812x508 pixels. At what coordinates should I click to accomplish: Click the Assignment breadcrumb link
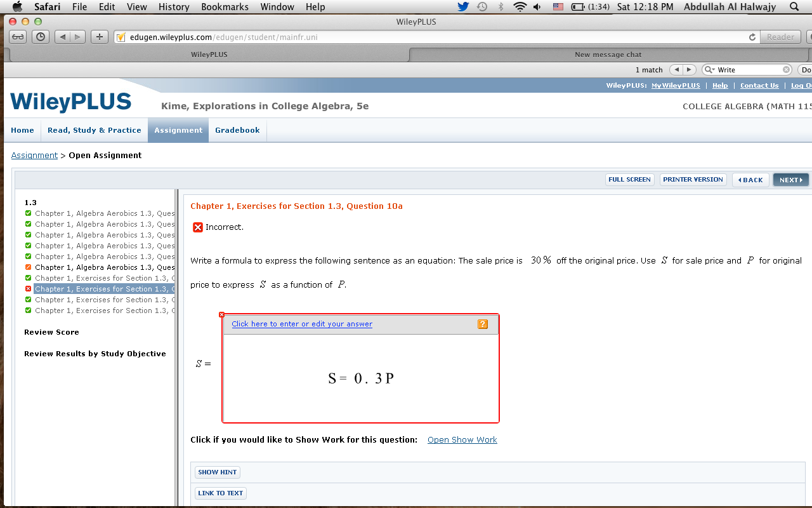pos(34,156)
